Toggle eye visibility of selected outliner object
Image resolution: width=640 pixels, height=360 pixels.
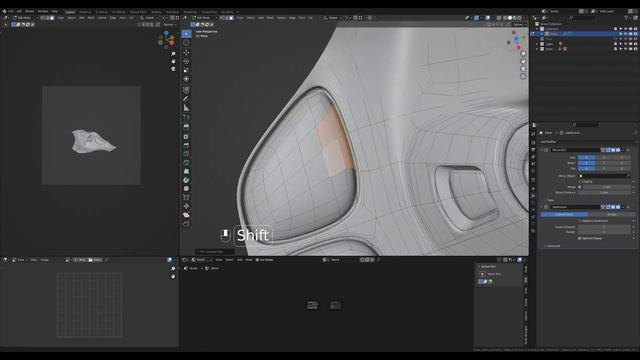pyautogui.click(x=625, y=34)
